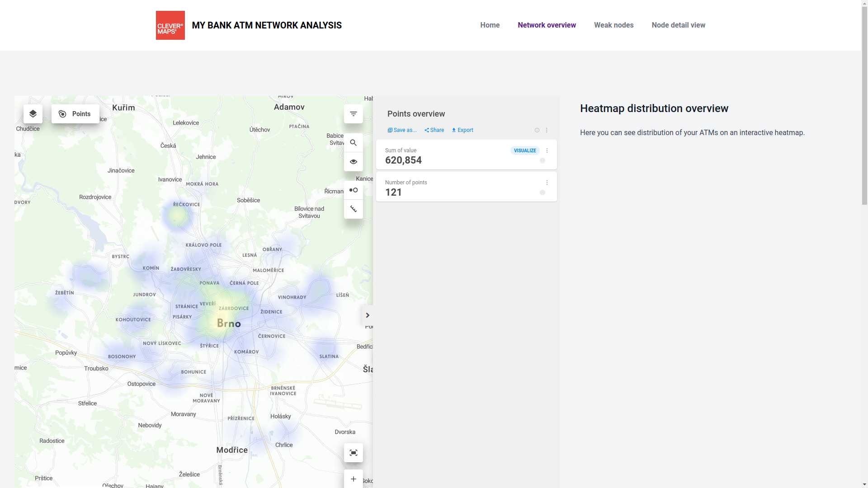868x488 pixels.
Task: Open the map layers icon
Action: 33,114
